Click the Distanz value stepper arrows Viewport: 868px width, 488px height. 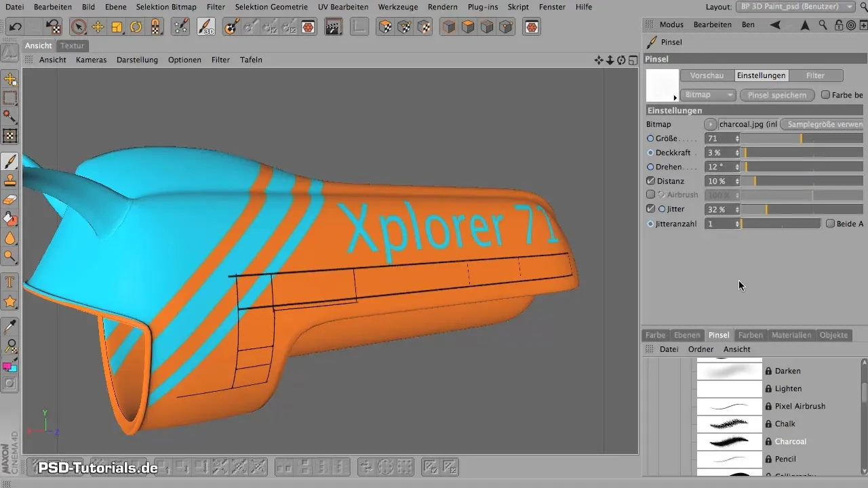(737, 181)
